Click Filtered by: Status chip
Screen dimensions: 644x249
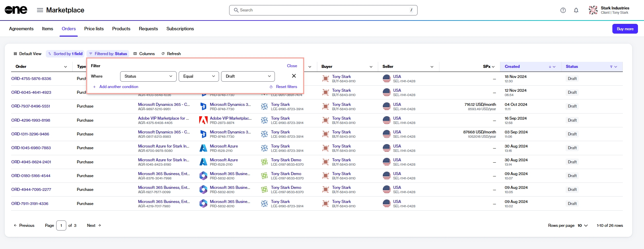coord(108,54)
